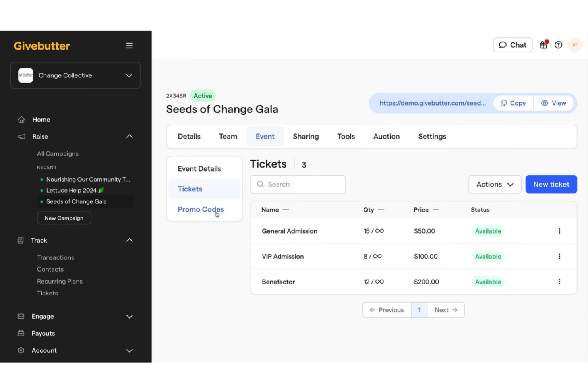Copy the campaign share link
This screenshot has height=392, width=588.
pyautogui.click(x=513, y=103)
